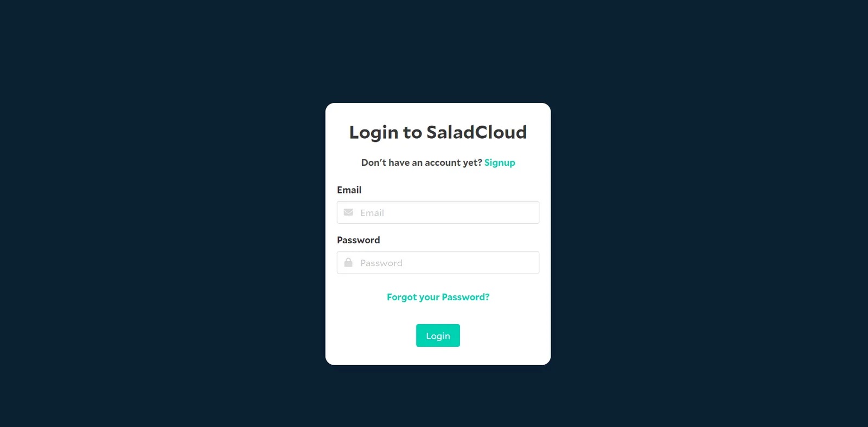The height and width of the screenshot is (427, 868).
Task: Submit with the green Login button
Action: coord(438,335)
